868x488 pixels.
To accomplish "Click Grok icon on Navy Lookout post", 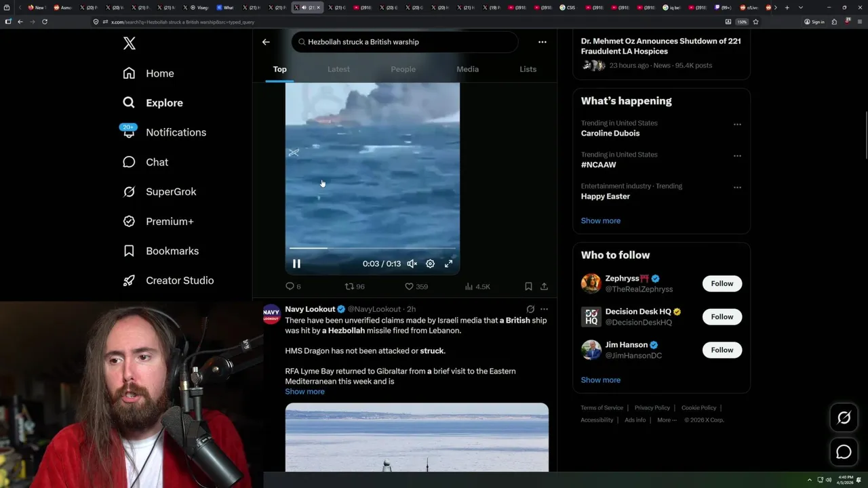I will [530, 309].
